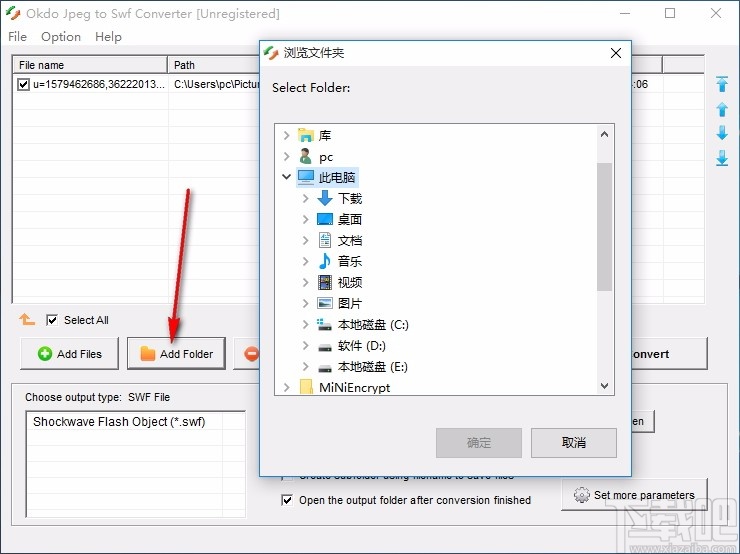
Task: Move selected file to top arrow
Action: [x=722, y=84]
